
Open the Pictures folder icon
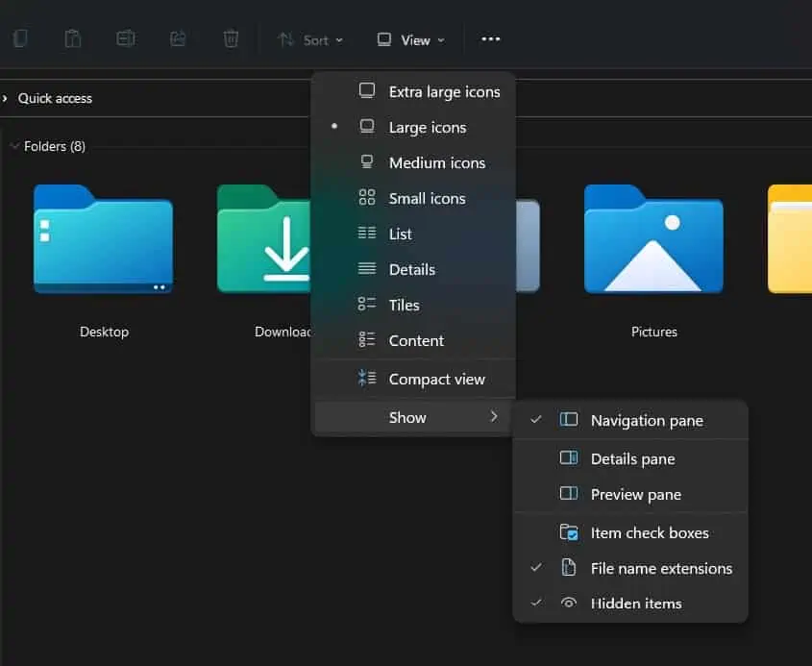coord(653,240)
